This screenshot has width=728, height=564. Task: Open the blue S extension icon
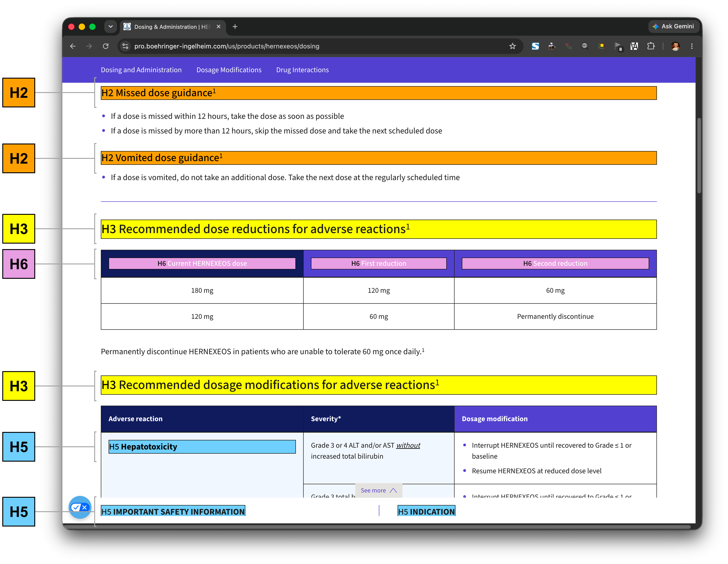(535, 46)
